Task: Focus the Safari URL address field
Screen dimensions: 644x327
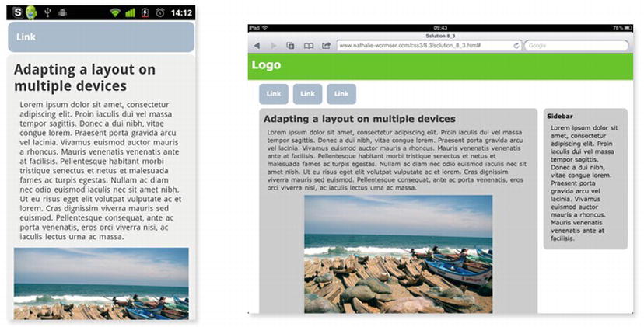Action: 429,46
